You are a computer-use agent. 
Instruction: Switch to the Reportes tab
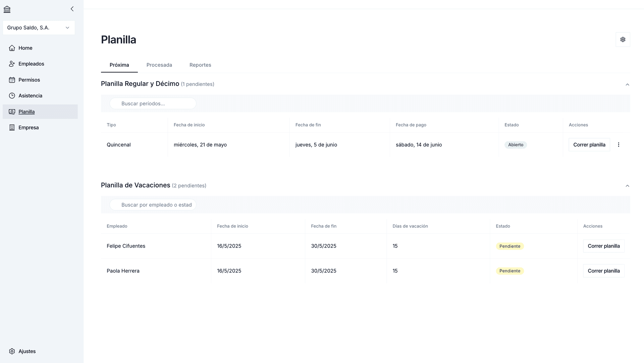pos(200,65)
